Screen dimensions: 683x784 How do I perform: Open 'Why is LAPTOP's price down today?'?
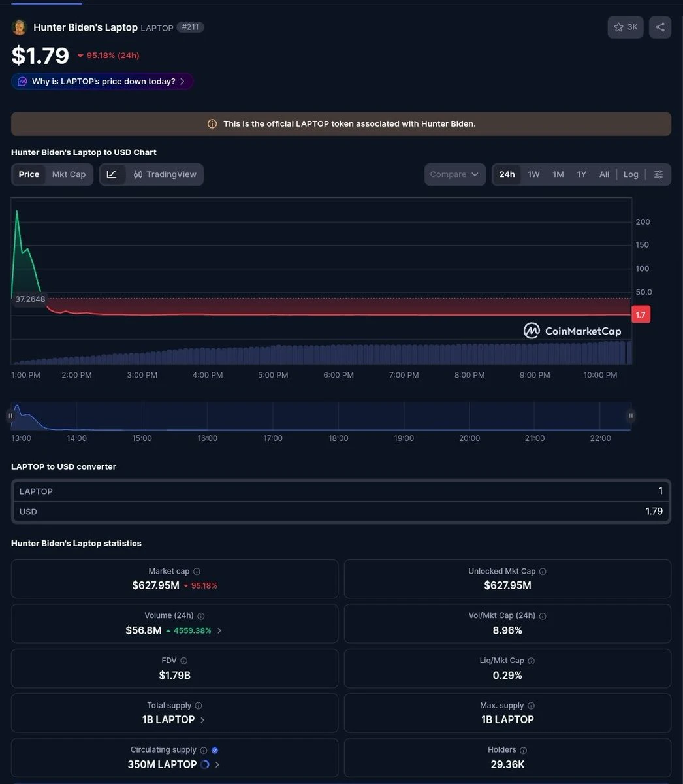point(103,82)
